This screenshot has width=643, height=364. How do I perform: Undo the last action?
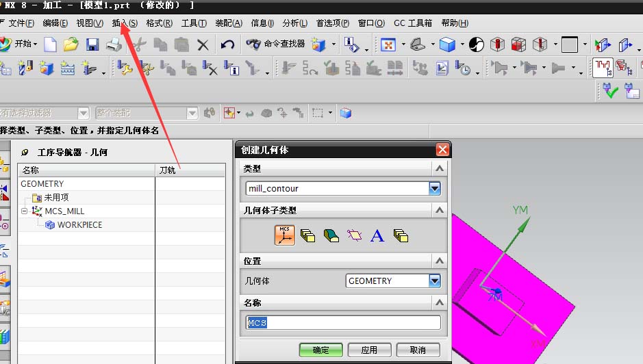[x=227, y=44]
